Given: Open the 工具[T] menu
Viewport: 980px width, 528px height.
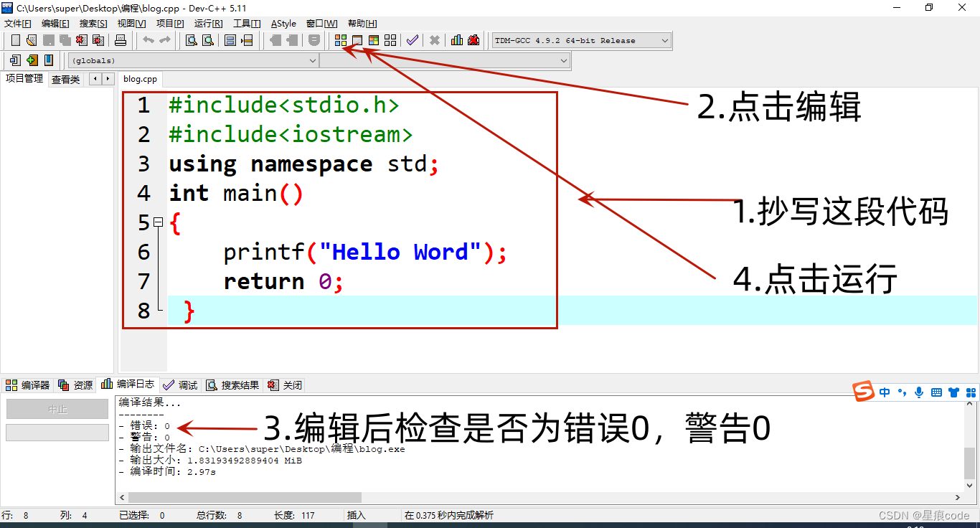Looking at the screenshot, I should [x=247, y=24].
